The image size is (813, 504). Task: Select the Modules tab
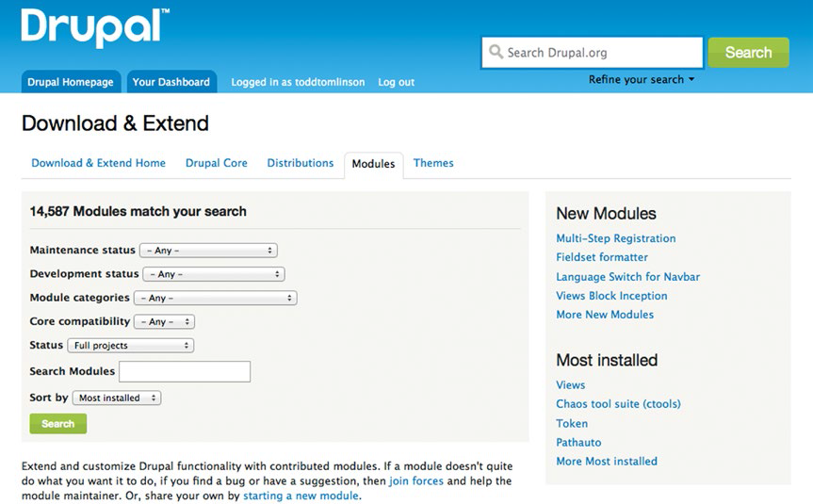point(373,164)
